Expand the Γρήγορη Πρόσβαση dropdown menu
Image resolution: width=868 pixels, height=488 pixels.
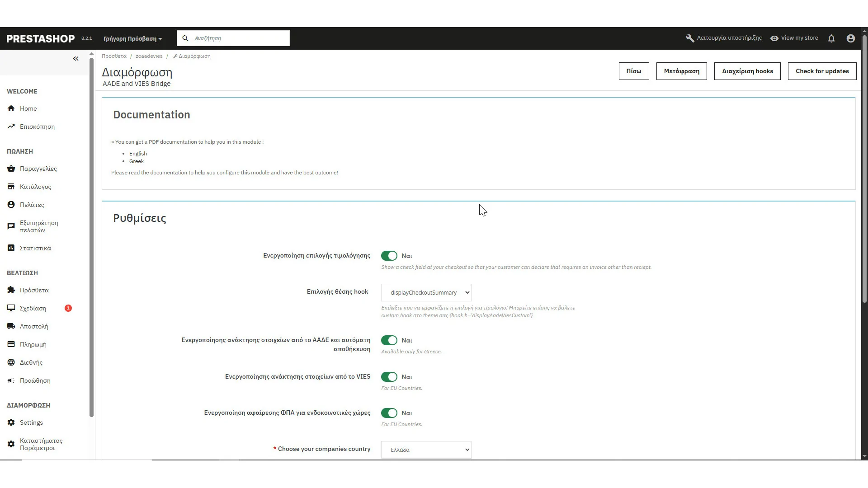132,39
